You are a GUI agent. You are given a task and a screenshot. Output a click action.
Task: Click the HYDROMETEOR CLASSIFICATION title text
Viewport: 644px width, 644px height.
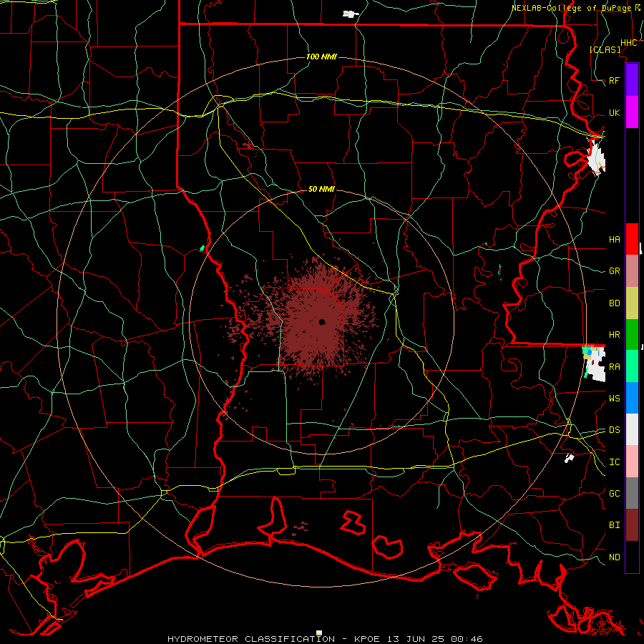pos(251,639)
